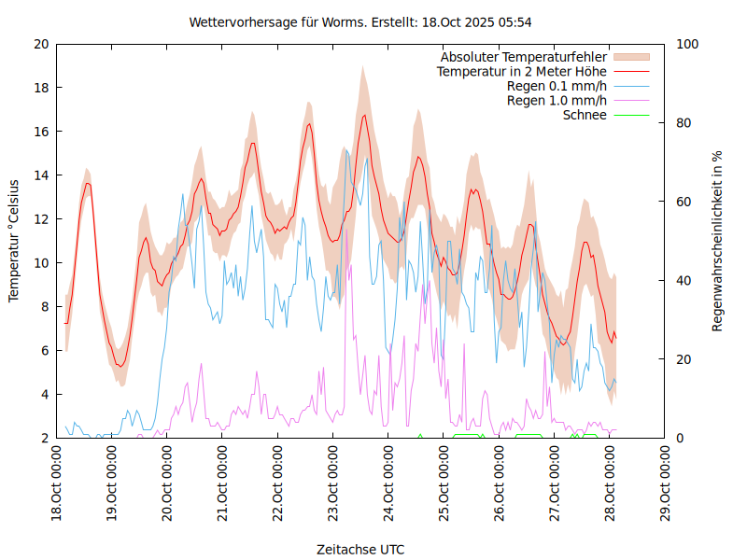Screen dimensions: 747x560
Task: Click the Absoluter Temperaturfehler legend color swatch
Action: [x=630, y=57]
